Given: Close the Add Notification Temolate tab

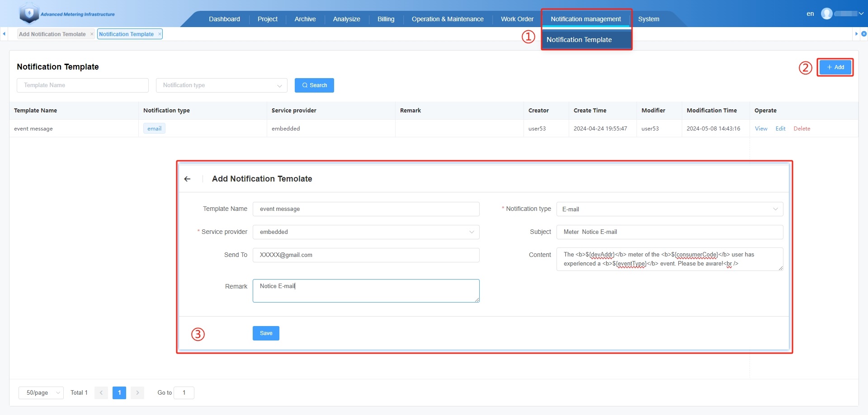Looking at the screenshot, I should click(92, 34).
